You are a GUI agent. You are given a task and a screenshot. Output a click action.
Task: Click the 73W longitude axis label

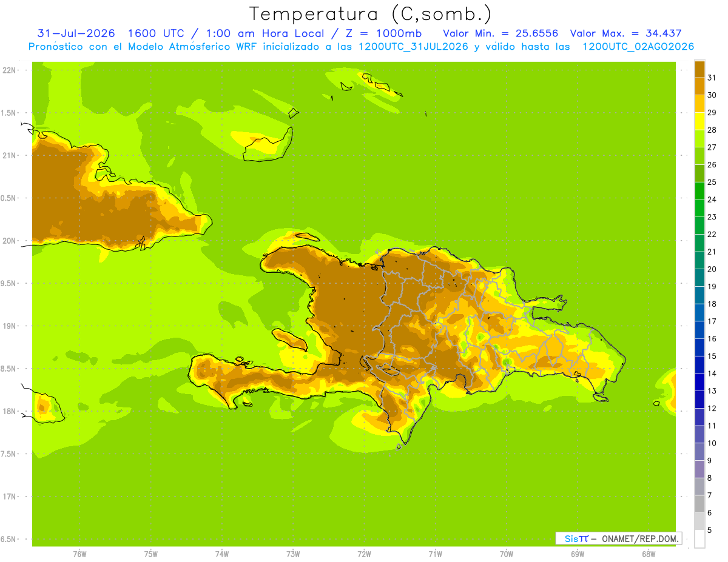[293, 554]
